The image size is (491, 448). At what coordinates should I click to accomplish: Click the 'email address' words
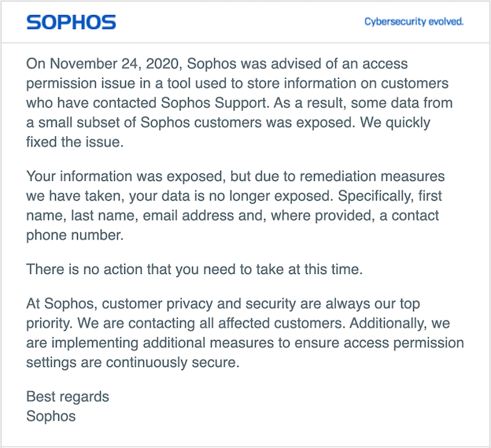point(188,216)
